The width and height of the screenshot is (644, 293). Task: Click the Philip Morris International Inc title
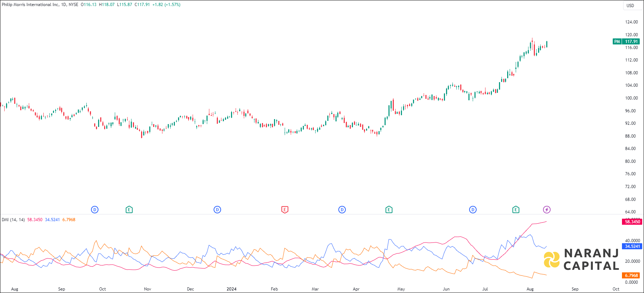[30, 5]
